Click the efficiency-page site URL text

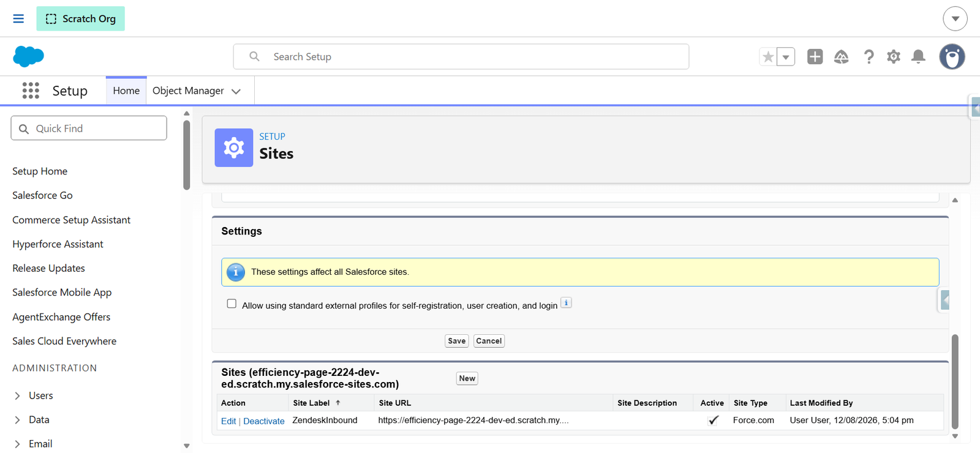(473, 421)
